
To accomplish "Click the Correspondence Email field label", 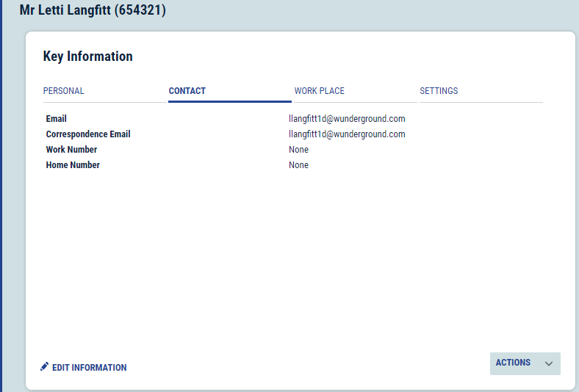I will (88, 134).
